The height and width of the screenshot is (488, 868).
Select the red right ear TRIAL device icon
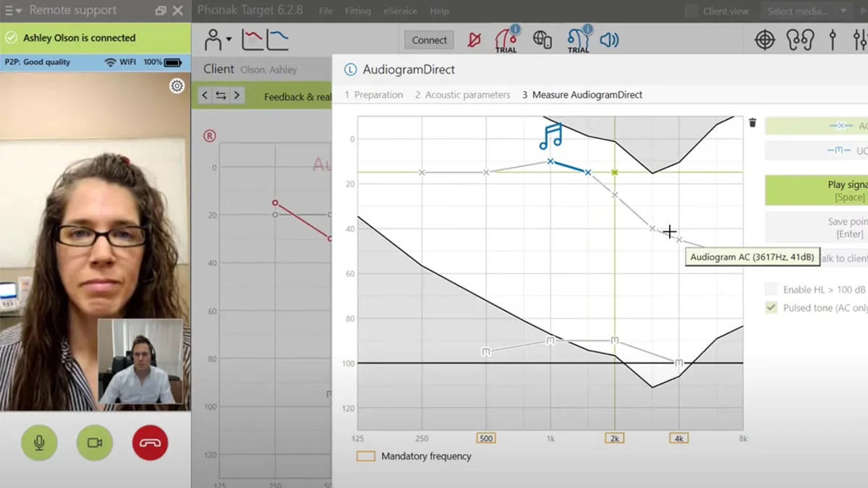506,39
